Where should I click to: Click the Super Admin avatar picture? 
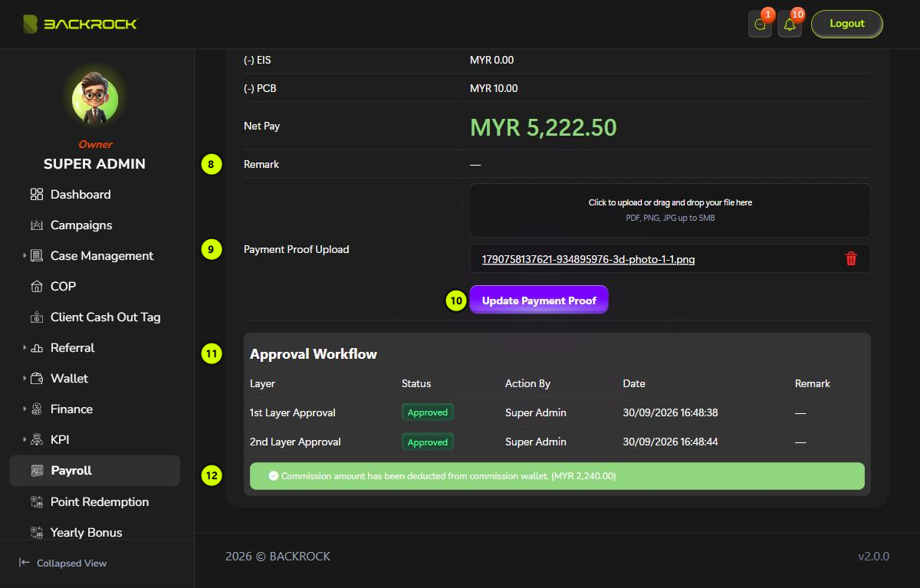tap(95, 100)
